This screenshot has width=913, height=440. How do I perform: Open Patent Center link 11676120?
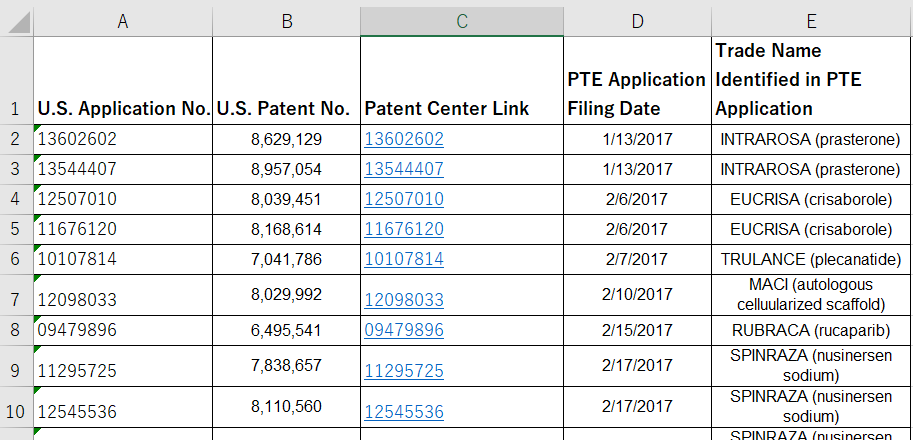pos(404,229)
